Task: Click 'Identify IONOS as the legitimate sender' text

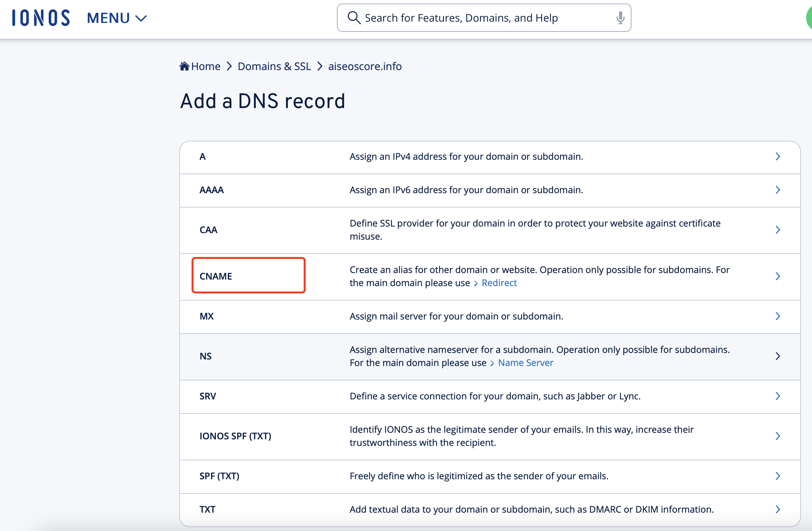Action: (x=522, y=436)
